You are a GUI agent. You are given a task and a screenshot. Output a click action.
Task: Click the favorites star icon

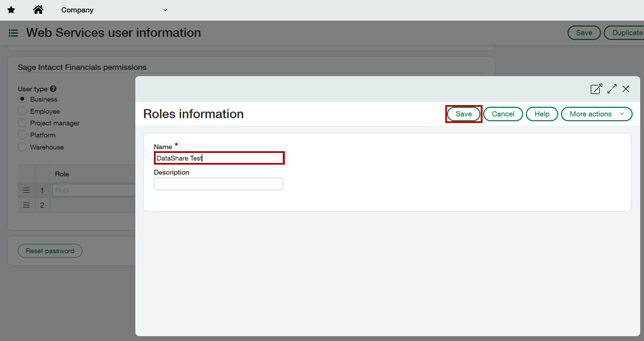(11, 10)
